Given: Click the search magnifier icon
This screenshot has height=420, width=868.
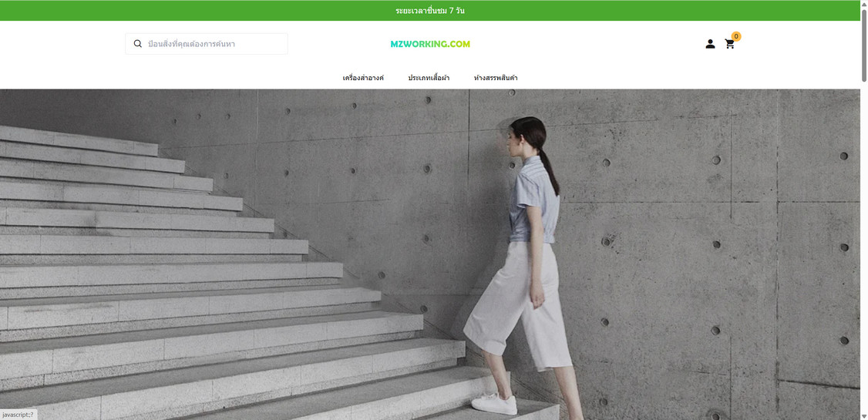Looking at the screenshot, I should [x=138, y=44].
